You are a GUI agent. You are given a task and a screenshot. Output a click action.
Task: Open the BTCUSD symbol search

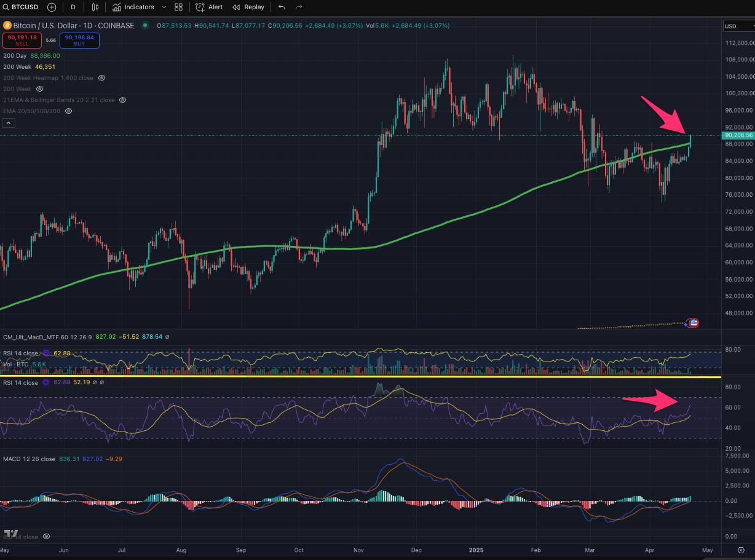(x=22, y=7)
